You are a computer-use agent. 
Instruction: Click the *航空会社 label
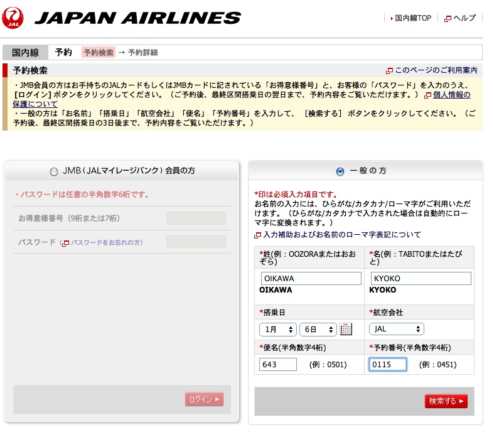(386, 313)
